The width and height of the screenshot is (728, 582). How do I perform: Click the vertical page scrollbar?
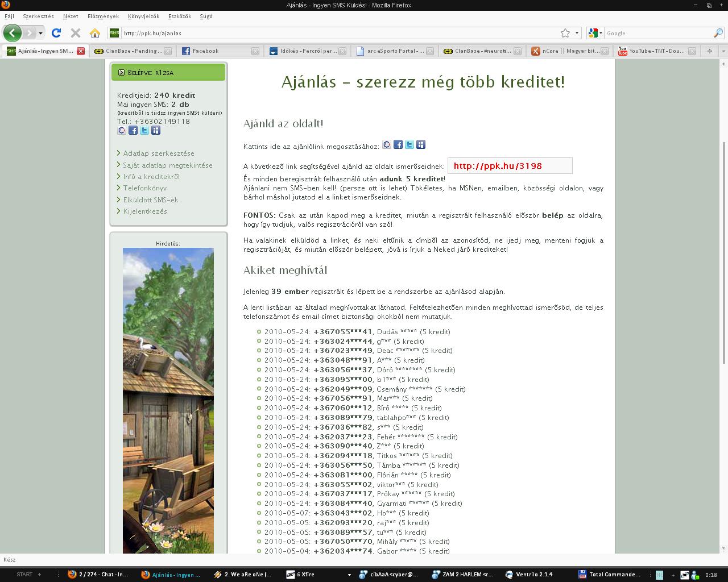click(723, 250)
